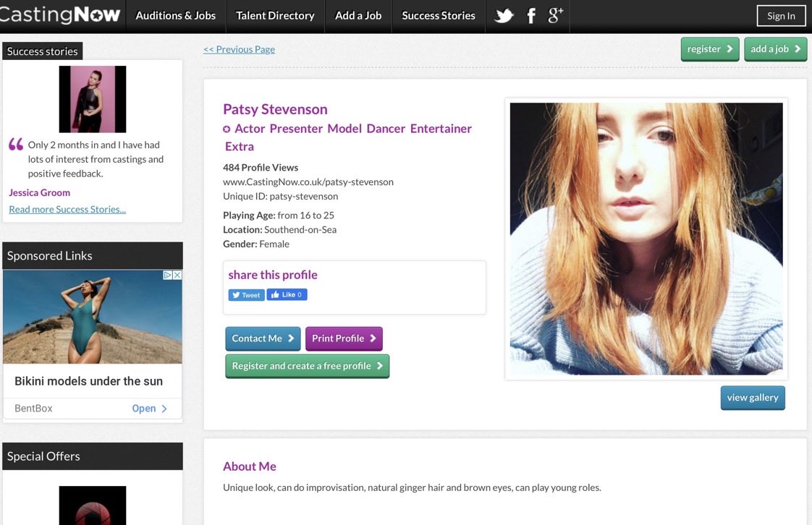Go to Add a Job in navigation

[x=358, y=16]
